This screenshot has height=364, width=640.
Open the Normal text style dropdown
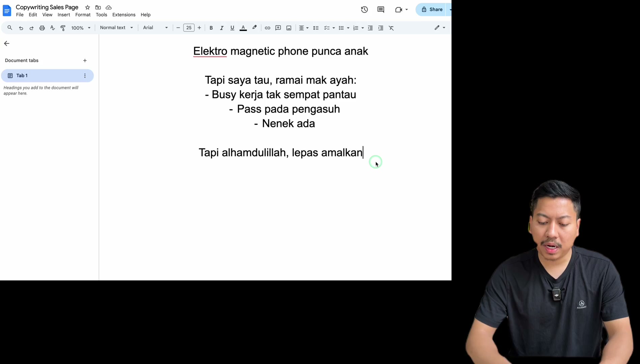116,28
